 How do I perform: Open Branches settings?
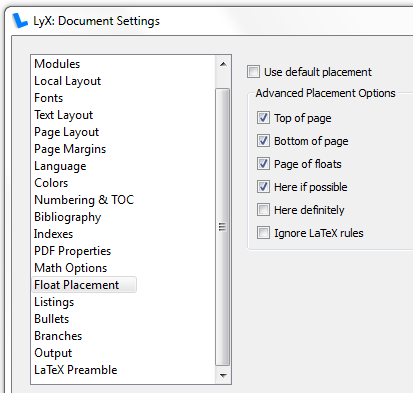[x=58, y=336]
